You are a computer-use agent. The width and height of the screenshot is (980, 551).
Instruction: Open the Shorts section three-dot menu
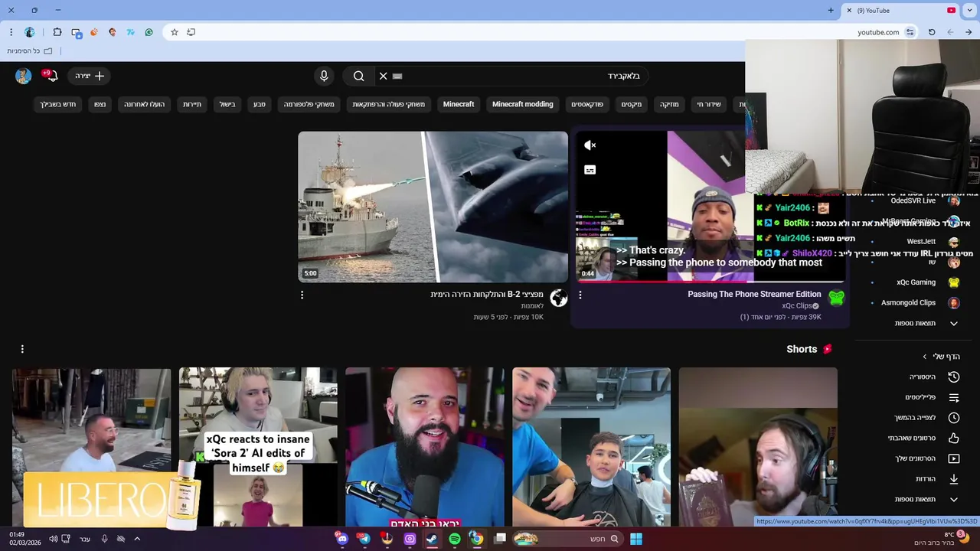pos(22,349)
